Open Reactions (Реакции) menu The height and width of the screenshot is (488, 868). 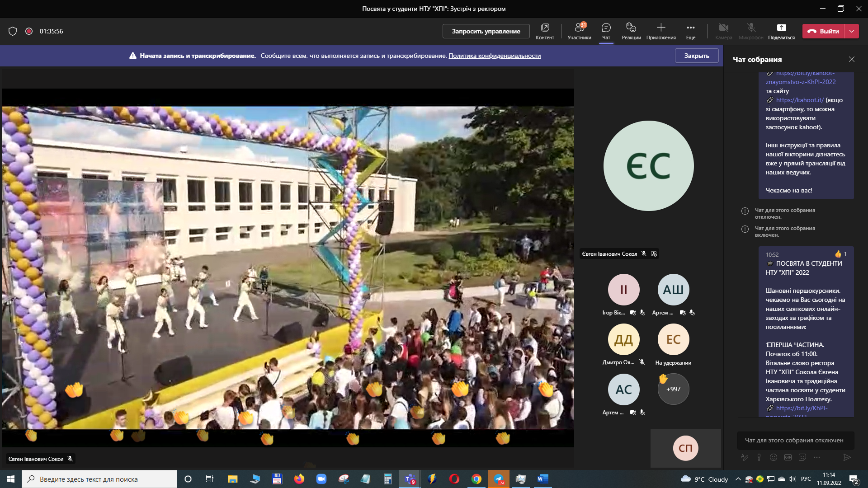pyautogui.click(x=631, y=28)
